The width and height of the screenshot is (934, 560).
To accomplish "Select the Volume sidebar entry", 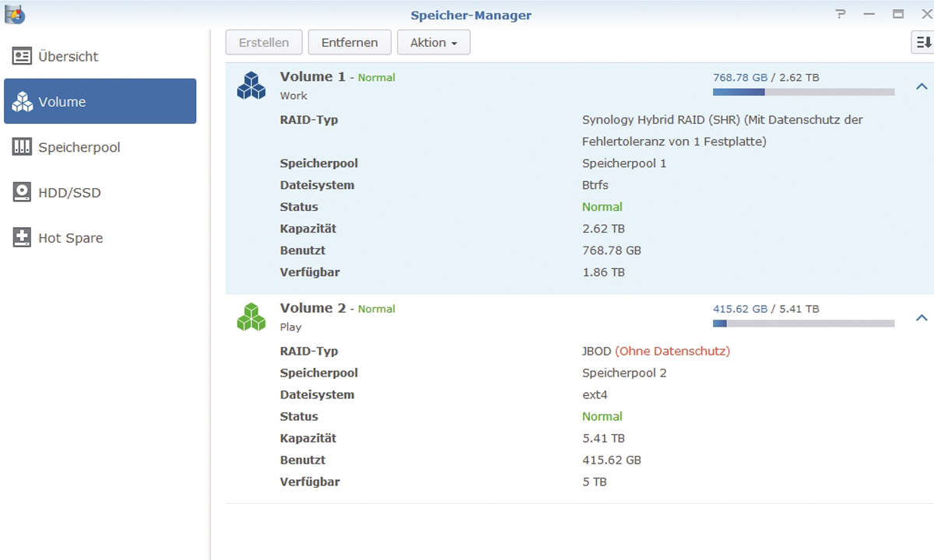I will coord(100,101).
